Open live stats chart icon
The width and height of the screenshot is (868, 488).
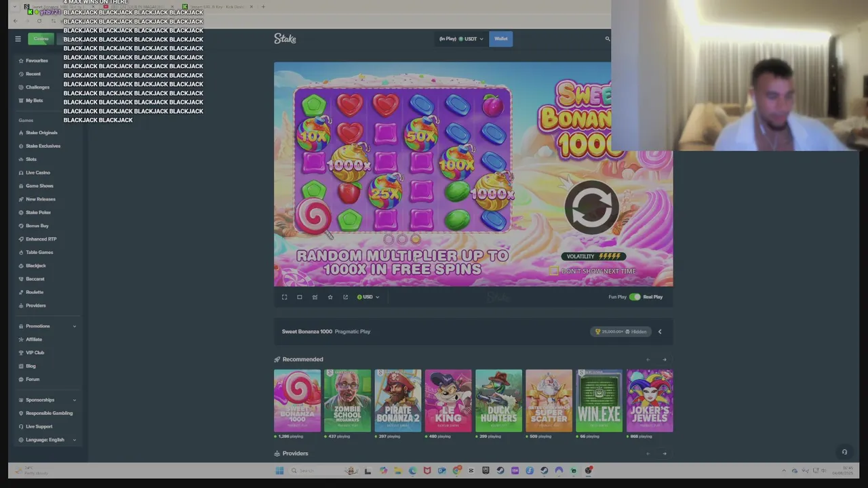tap(315, 297)
